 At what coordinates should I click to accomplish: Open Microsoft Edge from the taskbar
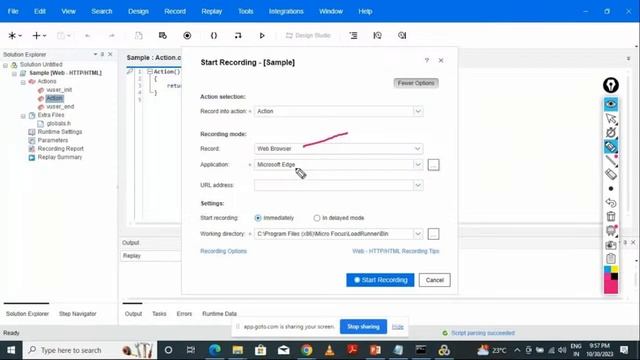pos(215,350)
